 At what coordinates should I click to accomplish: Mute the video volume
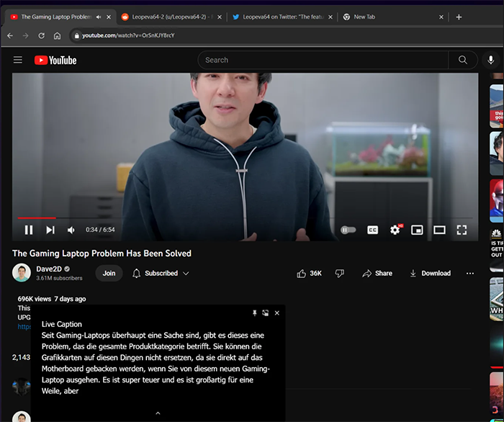coord(71,230)
